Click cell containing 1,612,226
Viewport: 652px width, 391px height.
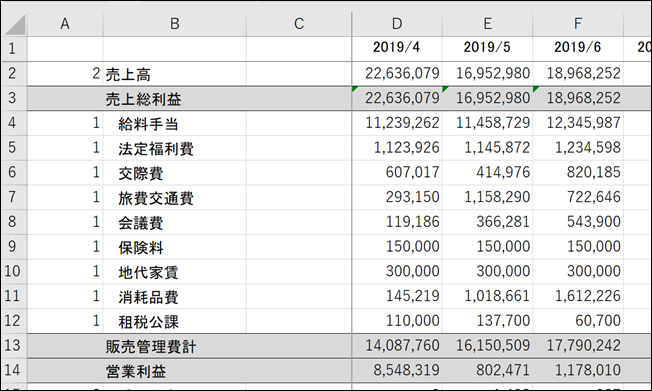pos(578,296)
